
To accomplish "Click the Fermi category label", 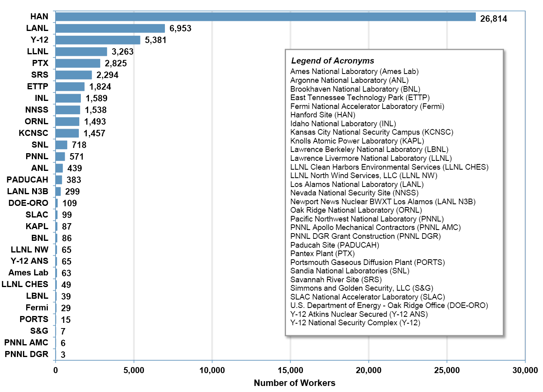I will [37, 308].
